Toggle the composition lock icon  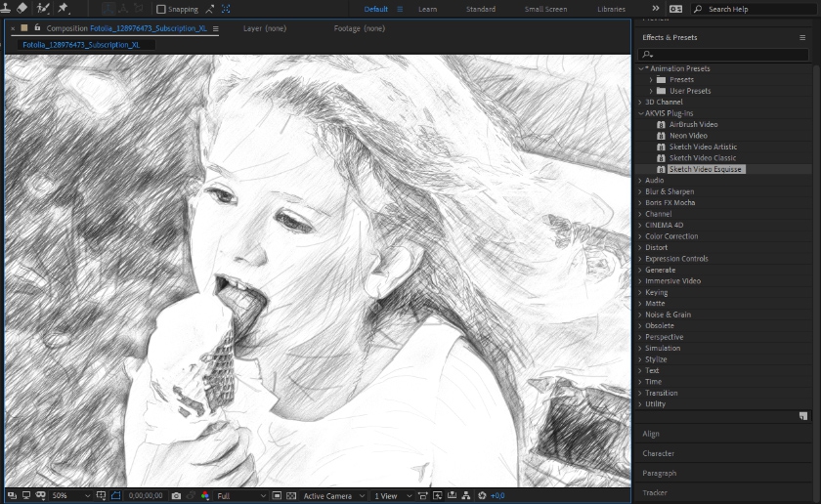[37, 28]
